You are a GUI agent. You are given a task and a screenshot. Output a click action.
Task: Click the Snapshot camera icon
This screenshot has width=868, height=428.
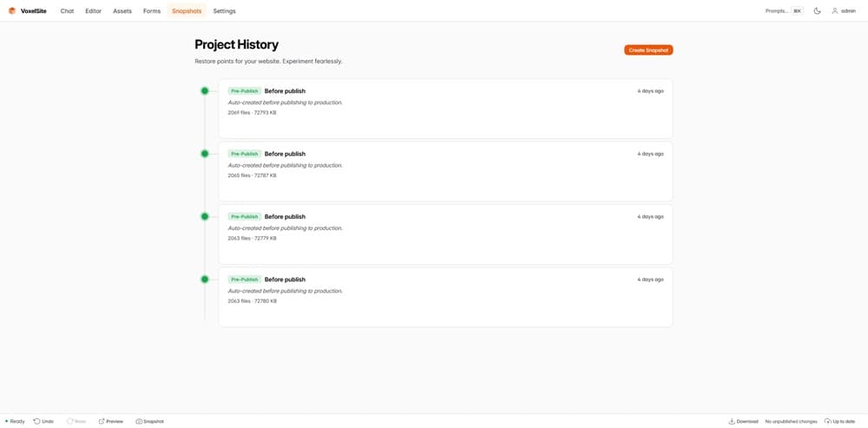click(139, 421)
